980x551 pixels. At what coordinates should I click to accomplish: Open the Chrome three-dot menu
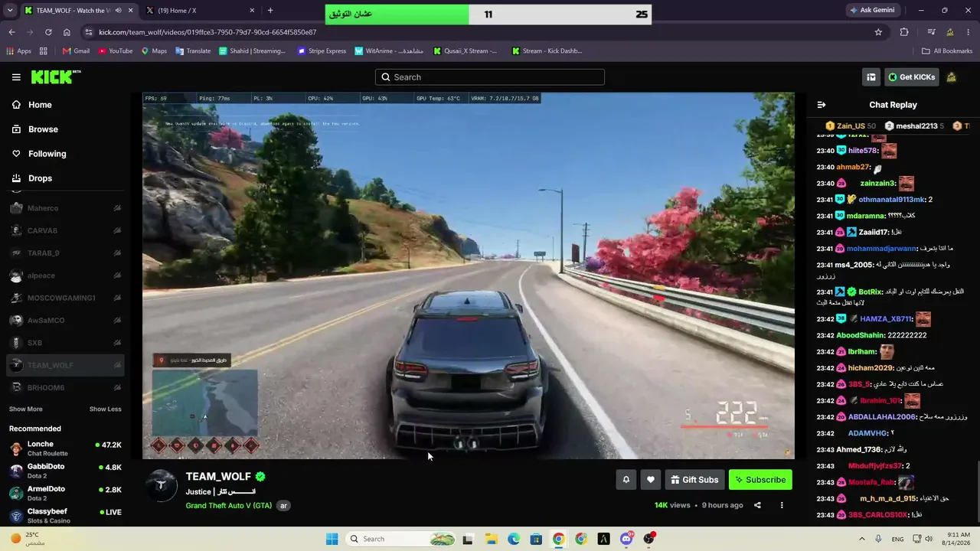[968, 32]
